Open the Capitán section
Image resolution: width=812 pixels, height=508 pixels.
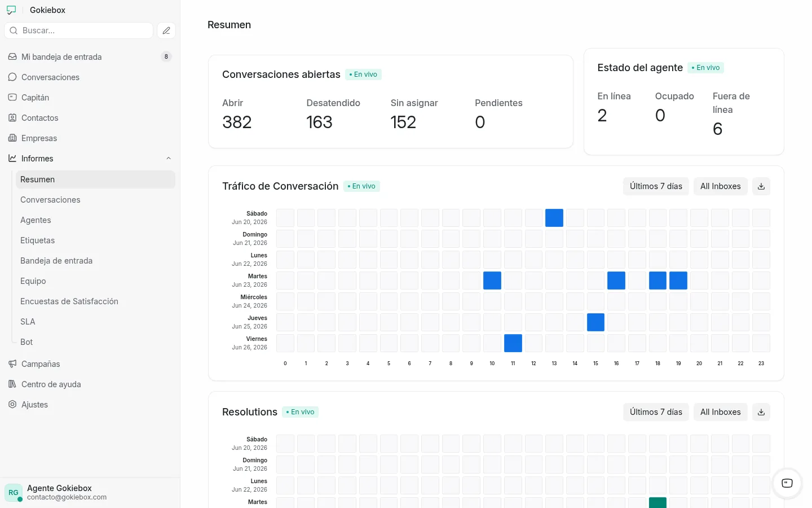pos(90,98)
